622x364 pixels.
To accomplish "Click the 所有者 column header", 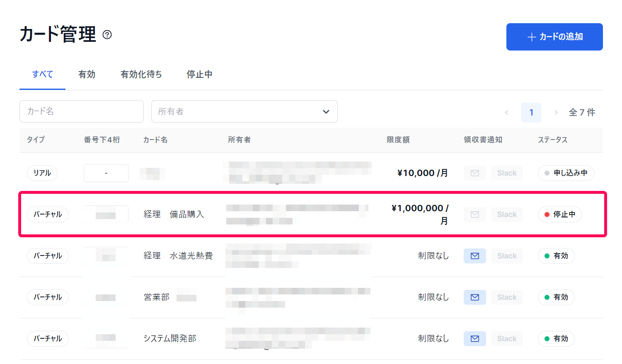I will (240, 140).
